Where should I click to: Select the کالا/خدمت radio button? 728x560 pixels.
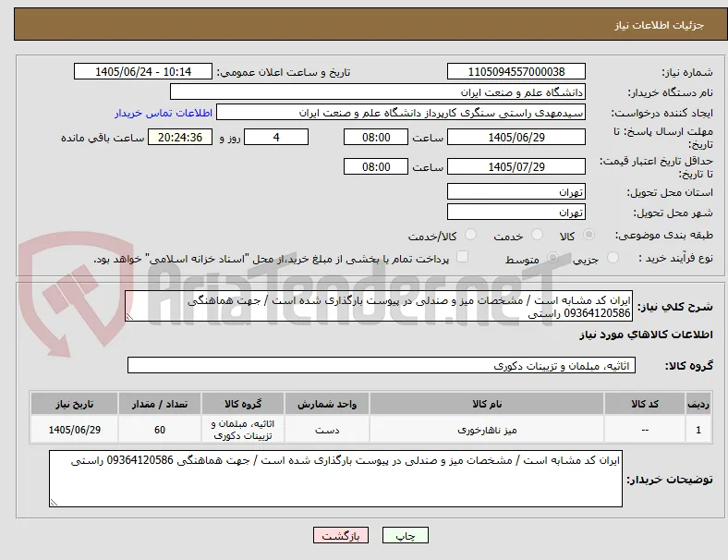tap(471, 235)
